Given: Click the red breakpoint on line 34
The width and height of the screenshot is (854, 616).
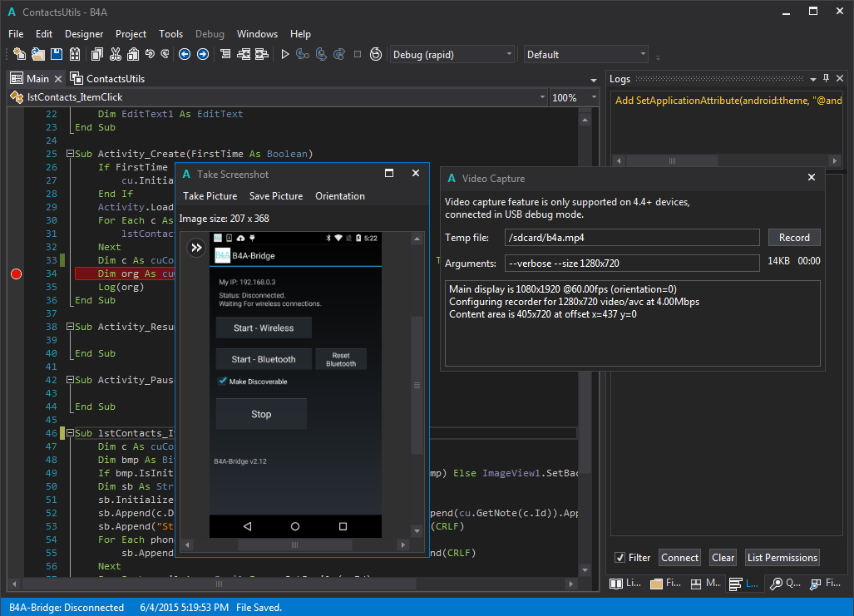Looking at the screenshot, I should (16, 274).
